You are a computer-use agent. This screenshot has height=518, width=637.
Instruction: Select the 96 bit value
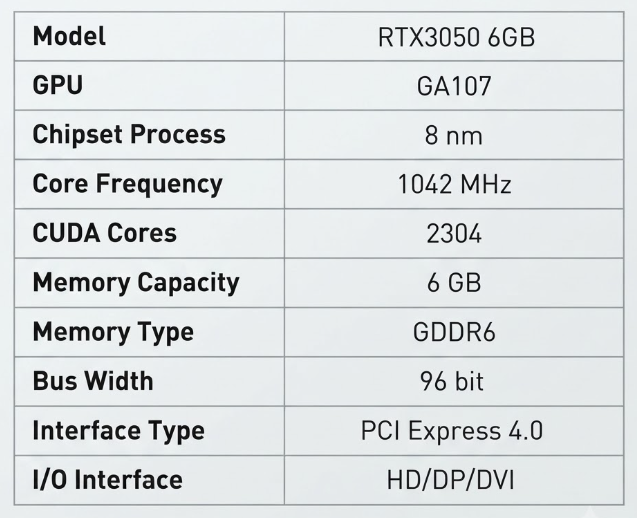coord(452,381)
